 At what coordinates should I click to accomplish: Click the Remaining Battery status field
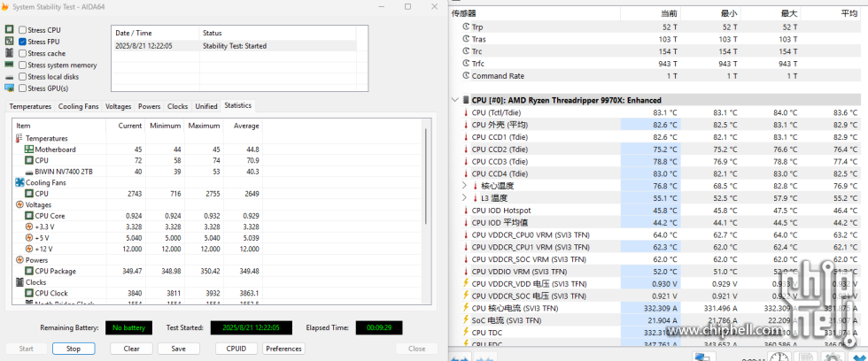pyautogui.click(x=128, y=328)
